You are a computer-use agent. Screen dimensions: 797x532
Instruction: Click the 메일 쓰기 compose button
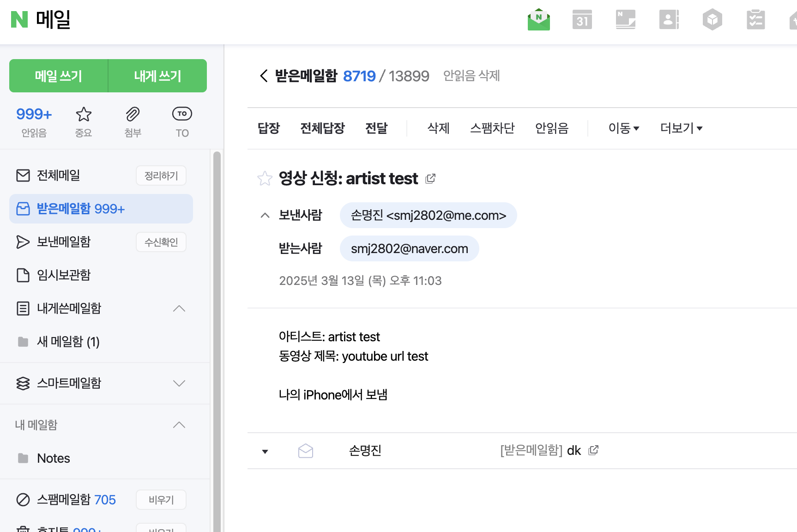click(x=59, y=76)
